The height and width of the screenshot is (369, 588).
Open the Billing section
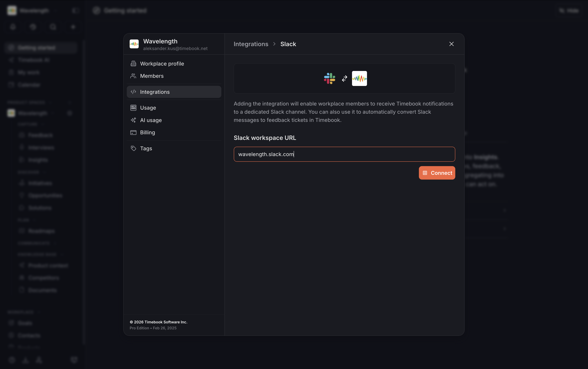174,132
